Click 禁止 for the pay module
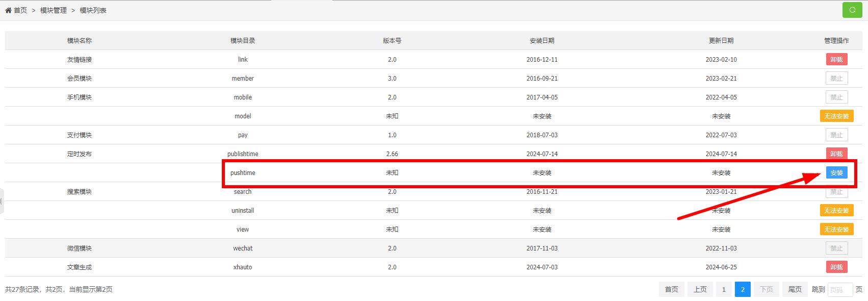 pos(836,135)
